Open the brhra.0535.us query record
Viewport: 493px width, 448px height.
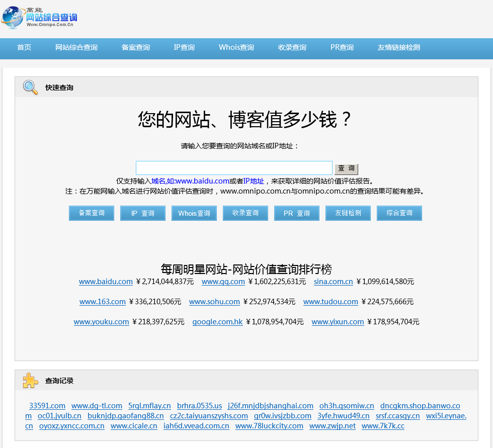pos(199,406)
